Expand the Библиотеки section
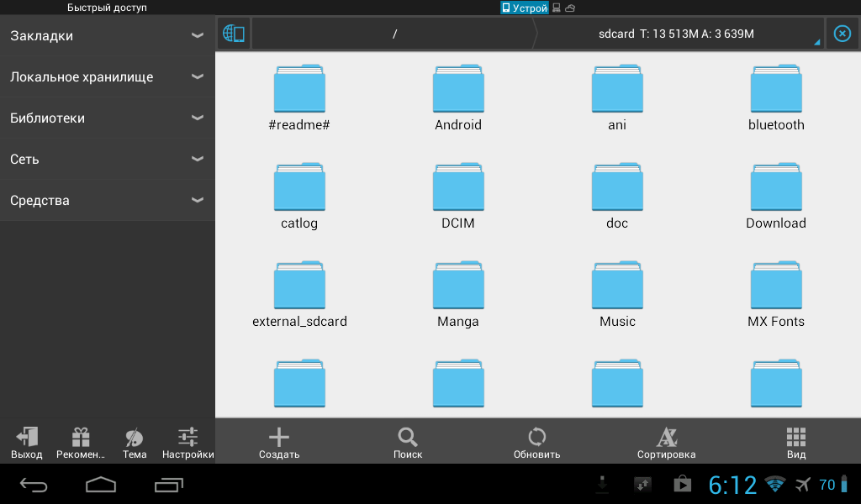The image size is (861, 504). (x=108, y=118)
